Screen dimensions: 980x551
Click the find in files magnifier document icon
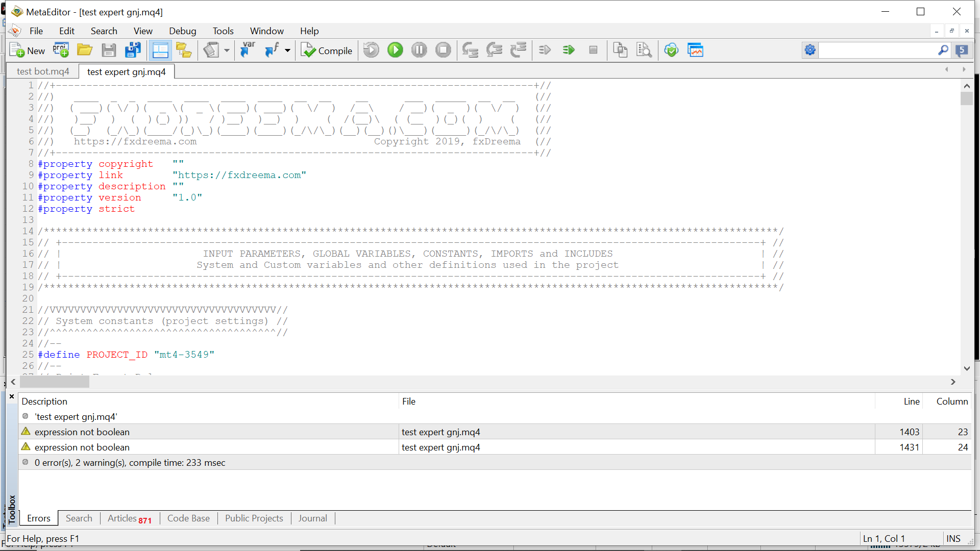(x=644, y=50)
